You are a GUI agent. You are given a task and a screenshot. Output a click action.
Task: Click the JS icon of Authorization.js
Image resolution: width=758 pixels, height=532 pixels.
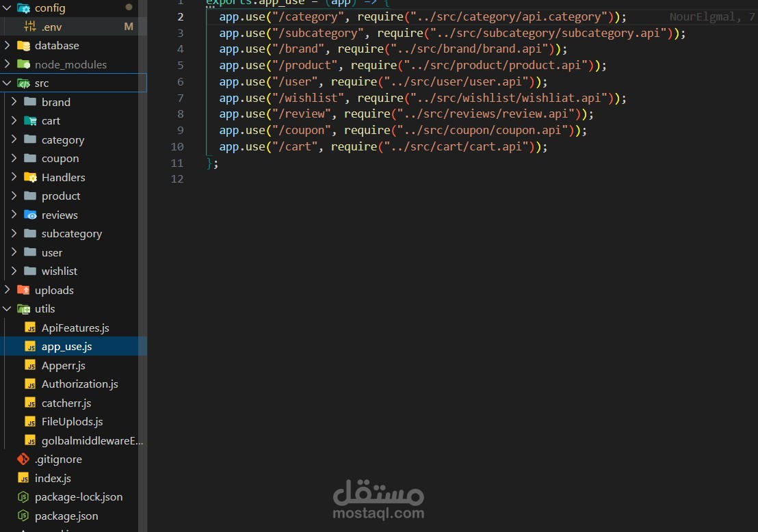[30, 384]
